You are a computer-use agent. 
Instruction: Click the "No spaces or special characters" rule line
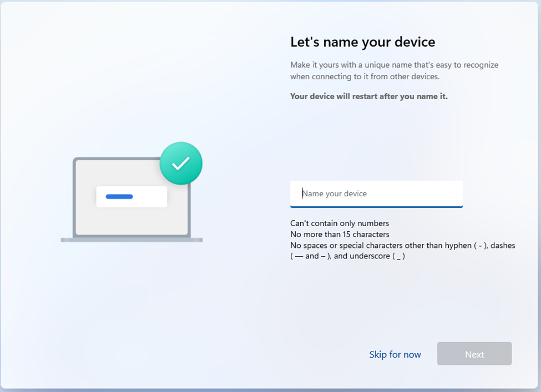click(x=402, y=245)
